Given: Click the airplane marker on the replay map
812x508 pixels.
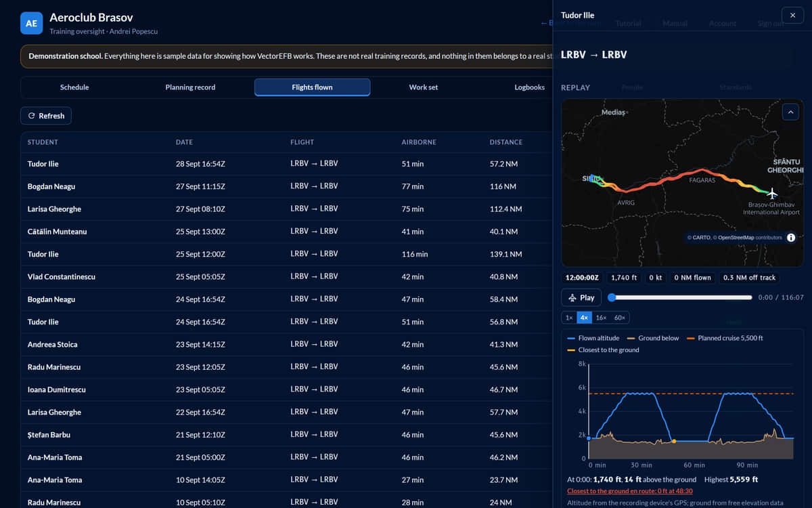Looking at the screenshot, I should click(772, 194).
